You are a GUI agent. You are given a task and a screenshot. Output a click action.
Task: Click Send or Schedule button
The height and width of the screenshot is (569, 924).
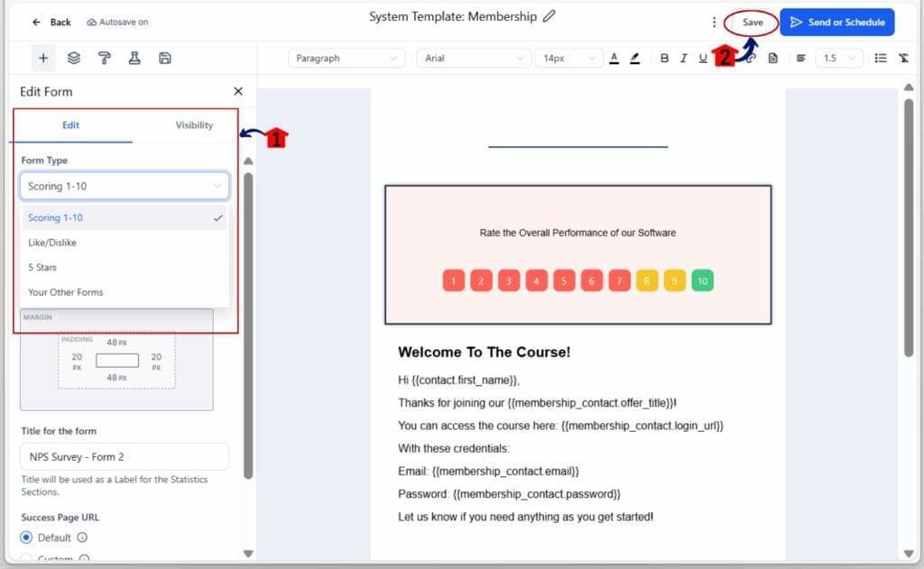click(836, 22)
